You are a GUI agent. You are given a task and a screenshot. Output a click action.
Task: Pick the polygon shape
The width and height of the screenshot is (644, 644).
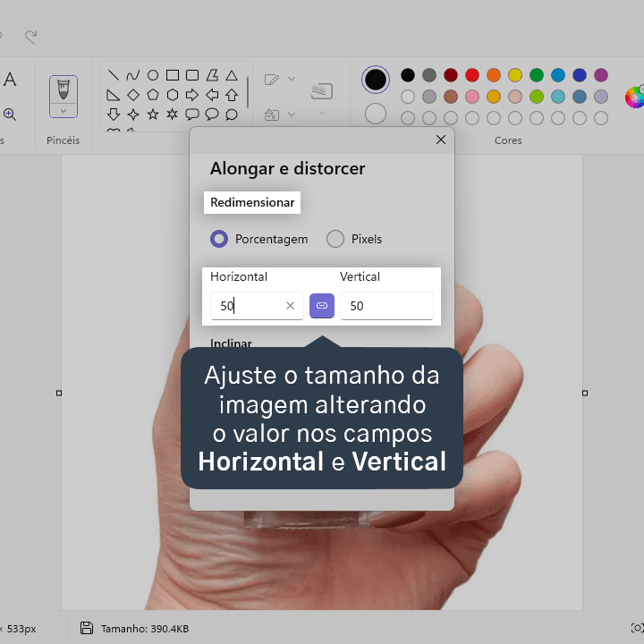tap(212, 75)
